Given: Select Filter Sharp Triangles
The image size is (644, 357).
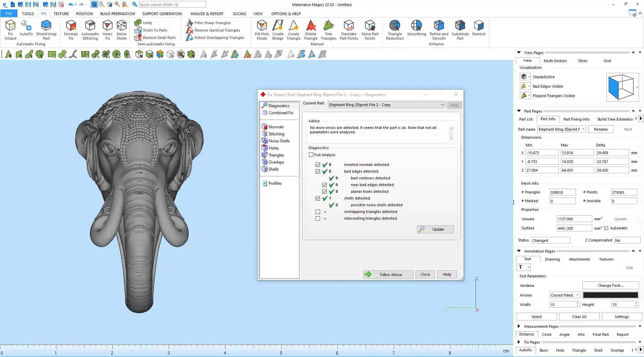Looking at the screenshot, I should (x=209, y=23).
